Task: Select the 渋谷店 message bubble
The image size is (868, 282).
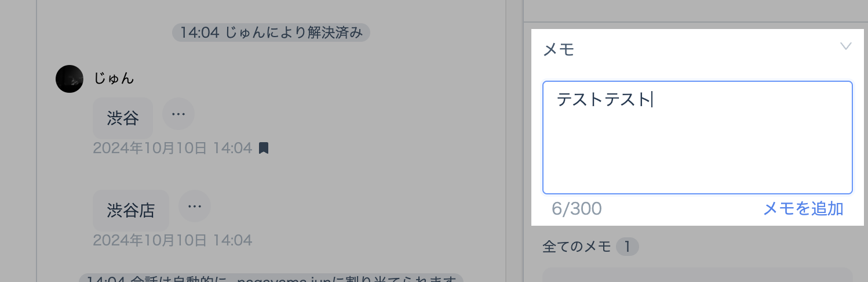Action: pyautogui.click(x=131, y=210)
